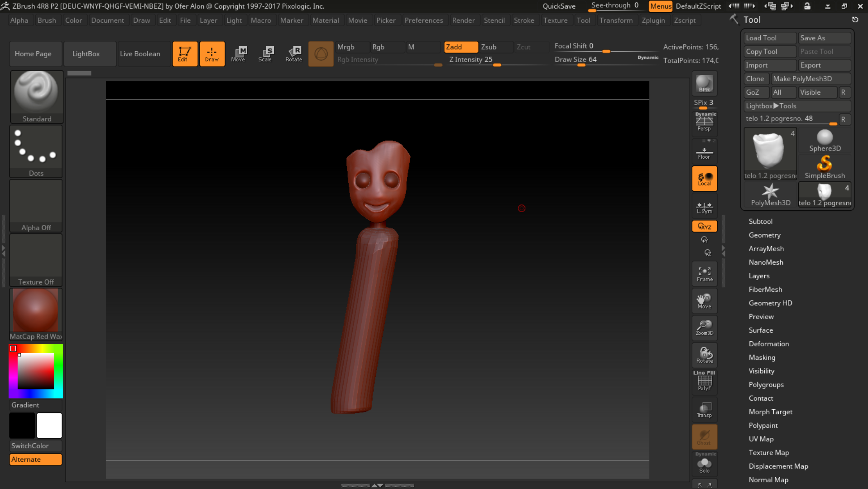
Task: Click the Frame mesh icon
Action: [704, 274]
